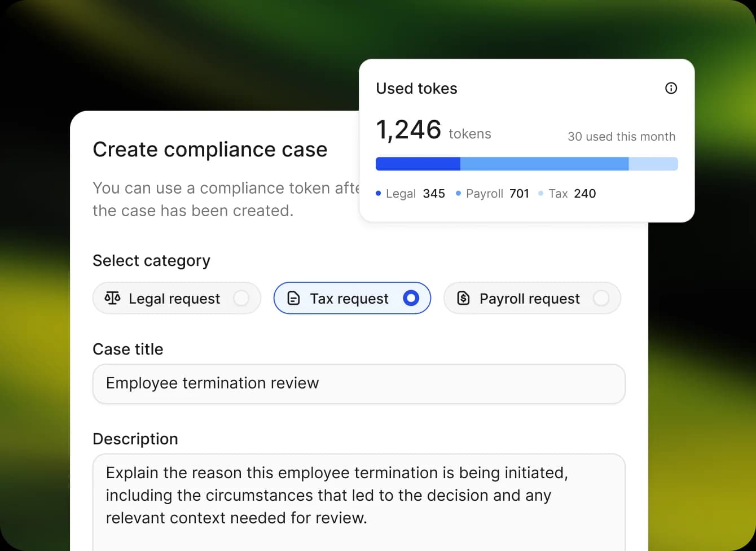This screenshot has height=551, width=756.
Task: Select the Legal request radio button
Action: 241,298
